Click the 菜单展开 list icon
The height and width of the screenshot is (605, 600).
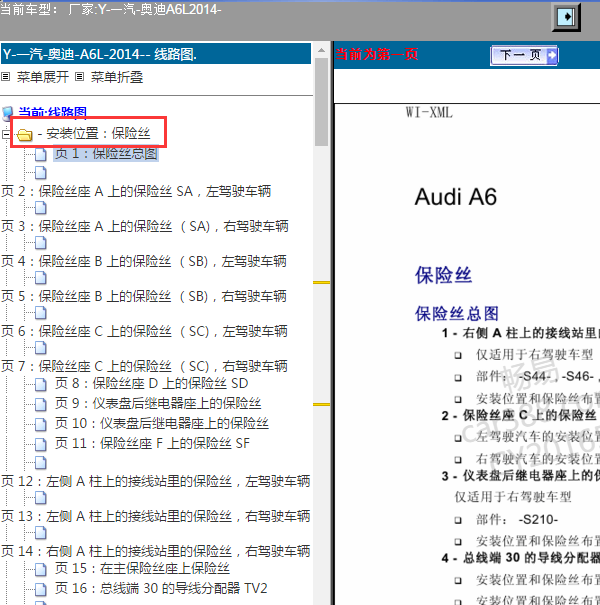click(x=5, y=77)
